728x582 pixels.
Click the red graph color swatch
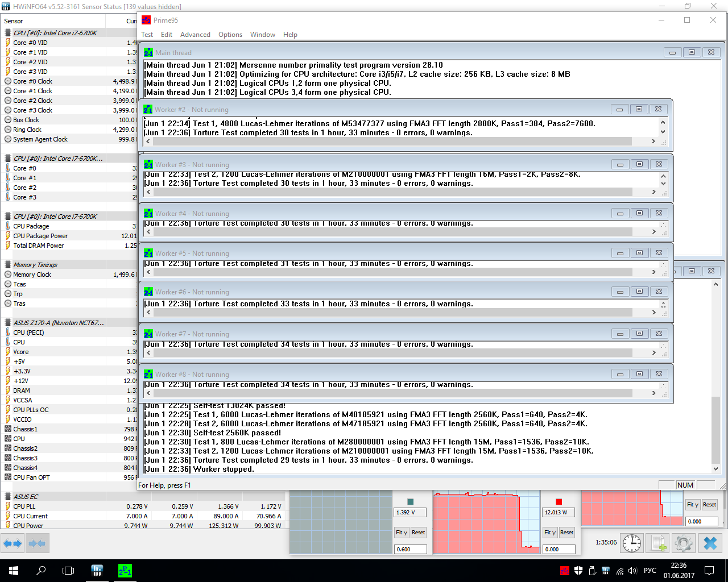(x=559, y=502)
